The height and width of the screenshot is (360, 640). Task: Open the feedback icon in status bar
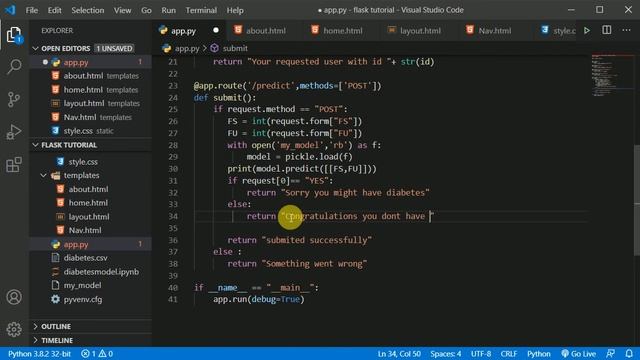pyautogui.click(x=611, y=353)
